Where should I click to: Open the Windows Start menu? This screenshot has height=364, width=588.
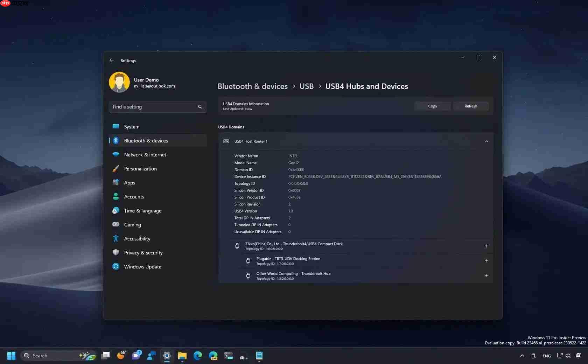tap(11, 356)
